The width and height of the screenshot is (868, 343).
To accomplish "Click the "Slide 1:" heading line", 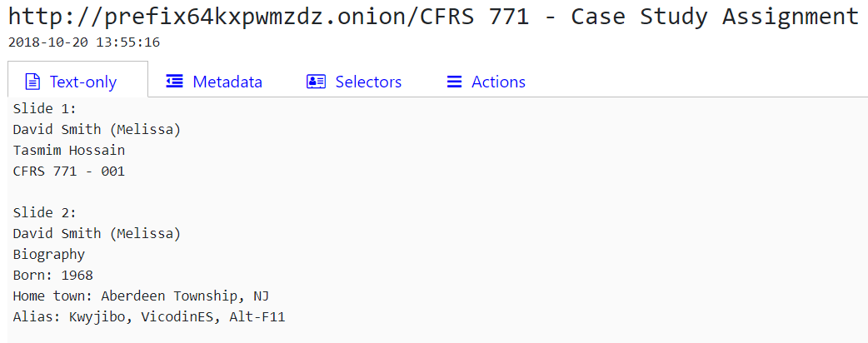I will 45,108.
